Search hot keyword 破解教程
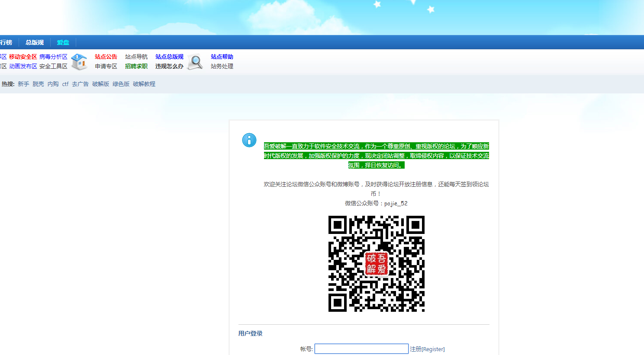This screenshot has height=355, width=644. click(x=144, y=84)
